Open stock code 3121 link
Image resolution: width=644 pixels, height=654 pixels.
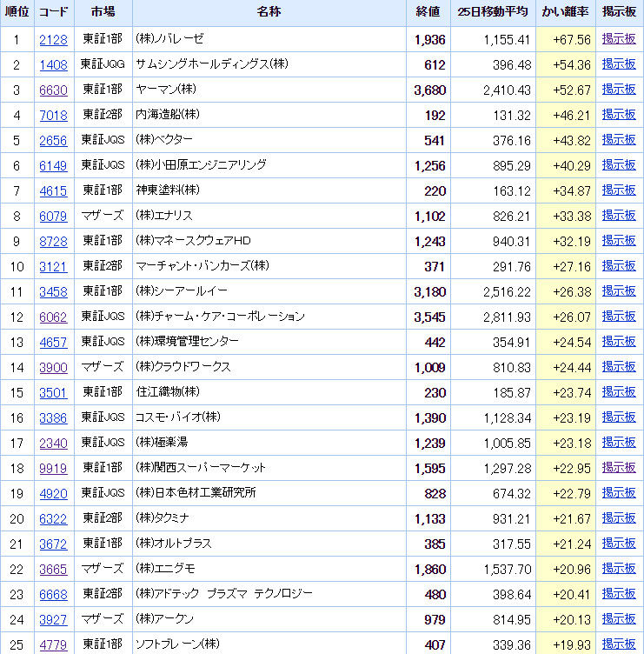pos(53,267)
